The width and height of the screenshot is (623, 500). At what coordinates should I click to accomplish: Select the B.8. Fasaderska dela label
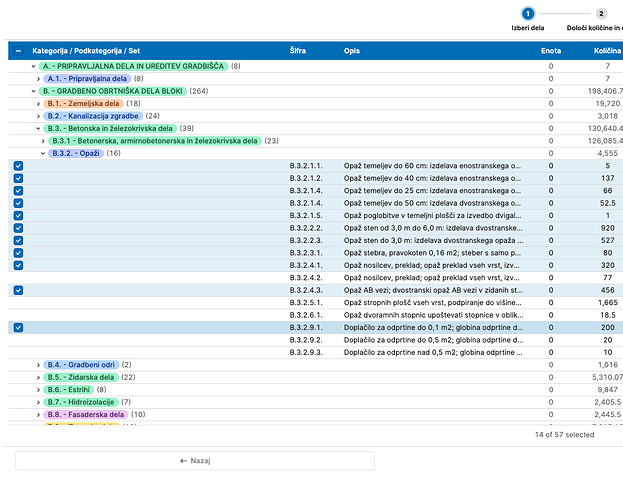tap(86, 415)
